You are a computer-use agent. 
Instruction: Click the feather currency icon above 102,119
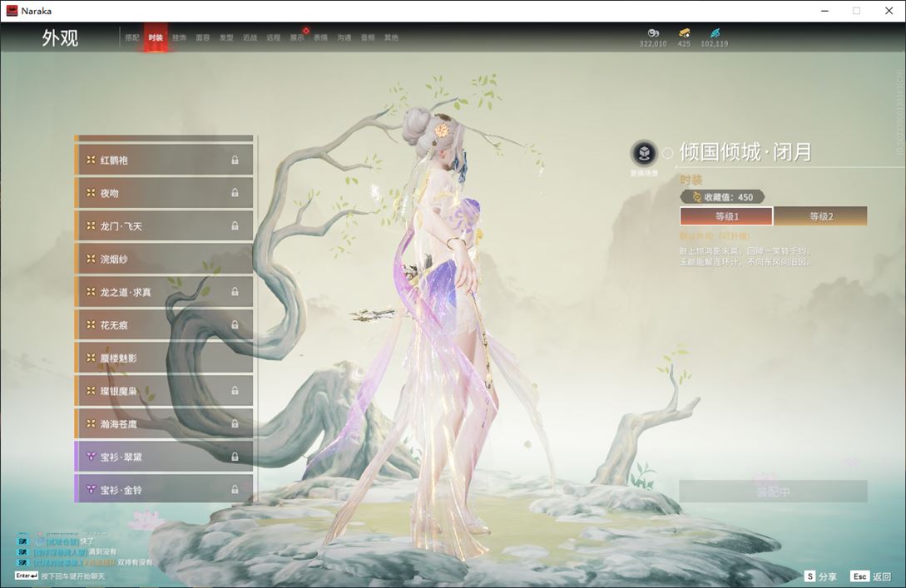(715, 33)
